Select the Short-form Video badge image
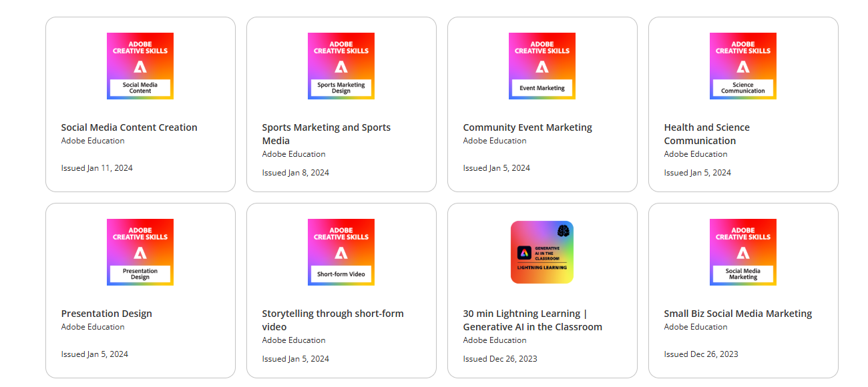The height and width of the screenshot is (387, 868). tap(341, 252)
